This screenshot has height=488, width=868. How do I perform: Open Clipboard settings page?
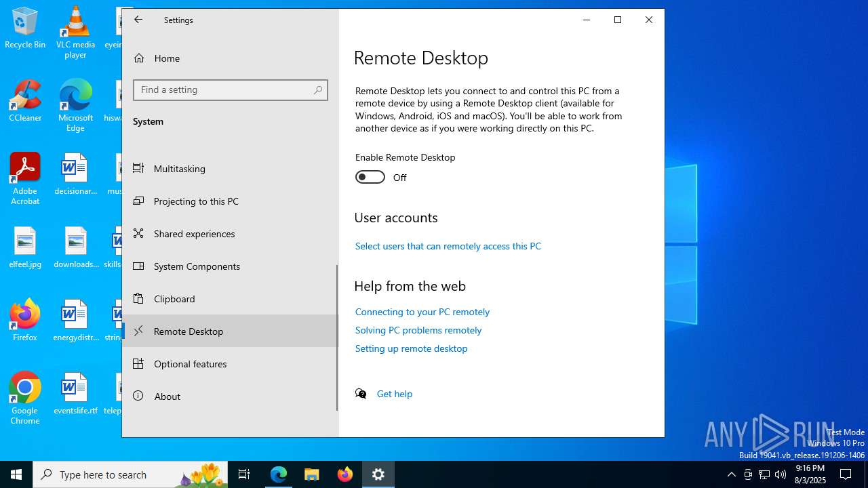pyautogui.click(x=231, y=299)
